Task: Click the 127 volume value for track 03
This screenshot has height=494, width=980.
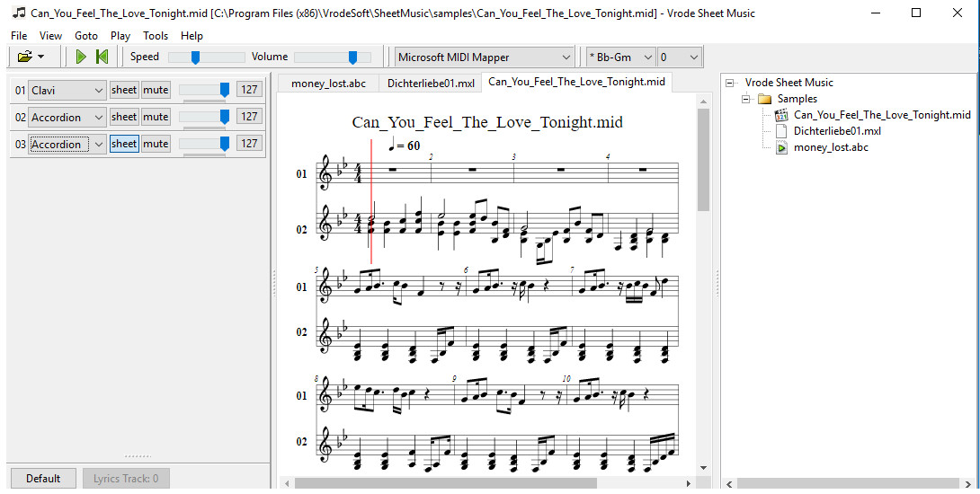Action: coord(249,144)
